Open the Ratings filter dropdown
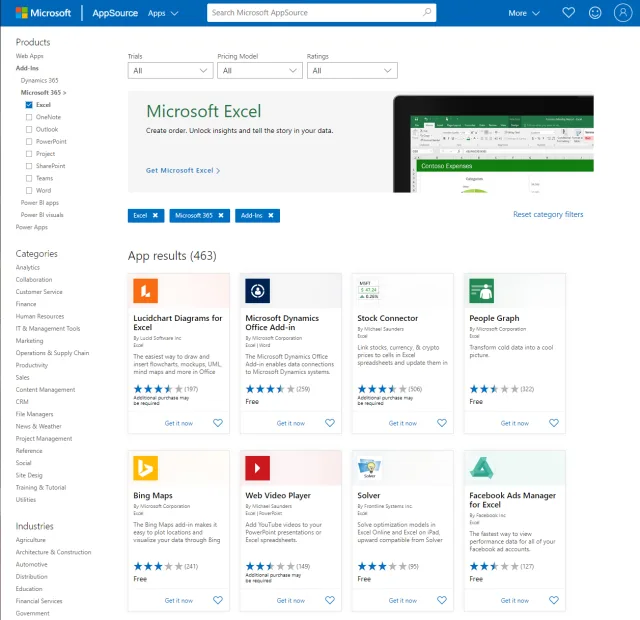The image size is (640, 620). pyautogui.click(x=352, y=71)
